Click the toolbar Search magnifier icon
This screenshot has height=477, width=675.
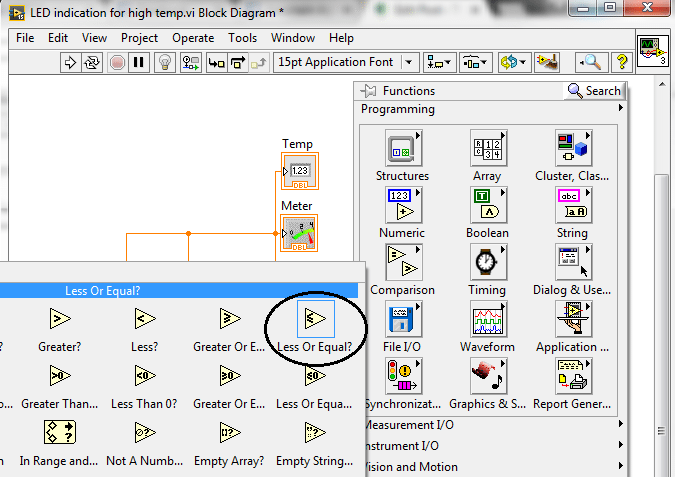[591, 63]
